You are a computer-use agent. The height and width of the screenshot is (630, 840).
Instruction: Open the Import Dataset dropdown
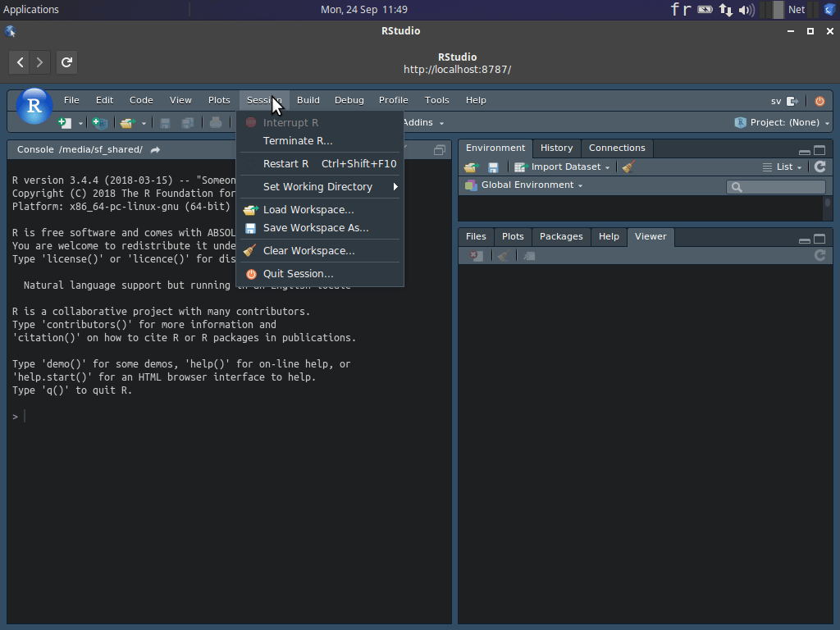pyautogui.click(x=562, y=167)
